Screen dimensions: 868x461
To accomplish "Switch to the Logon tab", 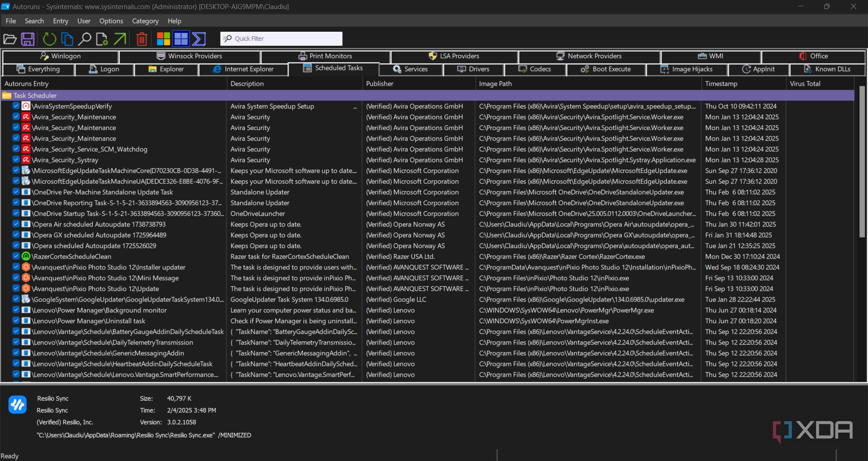I will click(104, 69).
